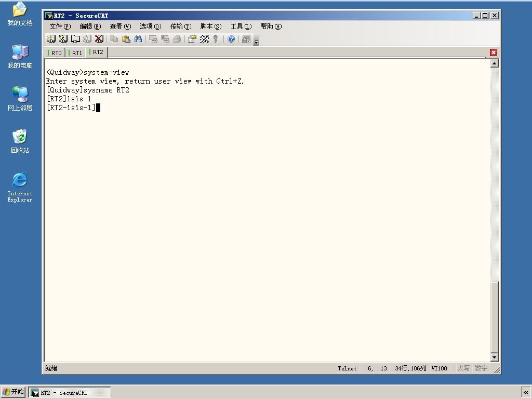Click the 数字 num lock indicator
Screen dimensions: 532x399
[x=481, y=368]
